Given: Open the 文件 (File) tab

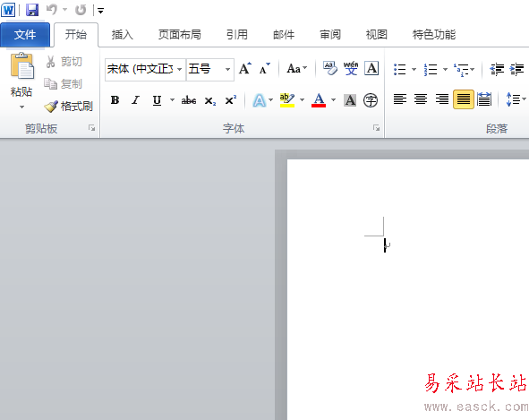Looking at the screenshot, I should [x=25, y=34].
